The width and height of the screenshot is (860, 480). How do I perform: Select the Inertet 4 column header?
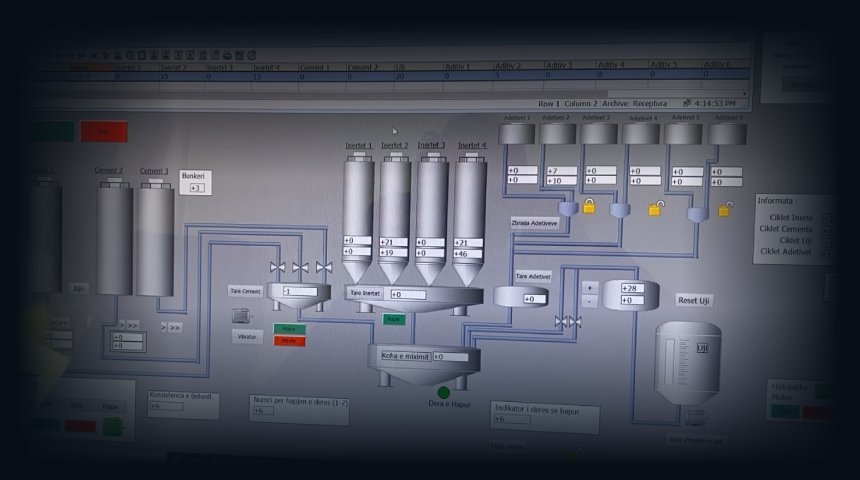pyautogui.click(x=265, y=67)
